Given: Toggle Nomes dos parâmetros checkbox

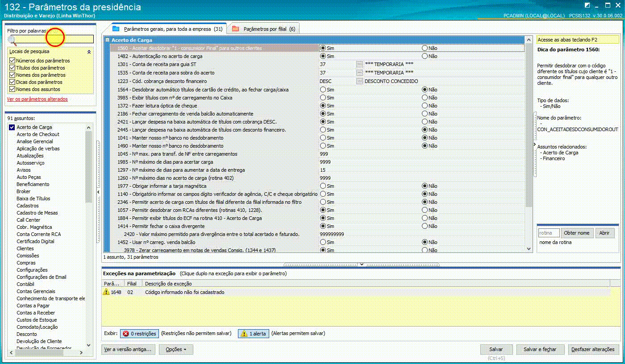Looking at the screenshot, I should pos(12,75).
